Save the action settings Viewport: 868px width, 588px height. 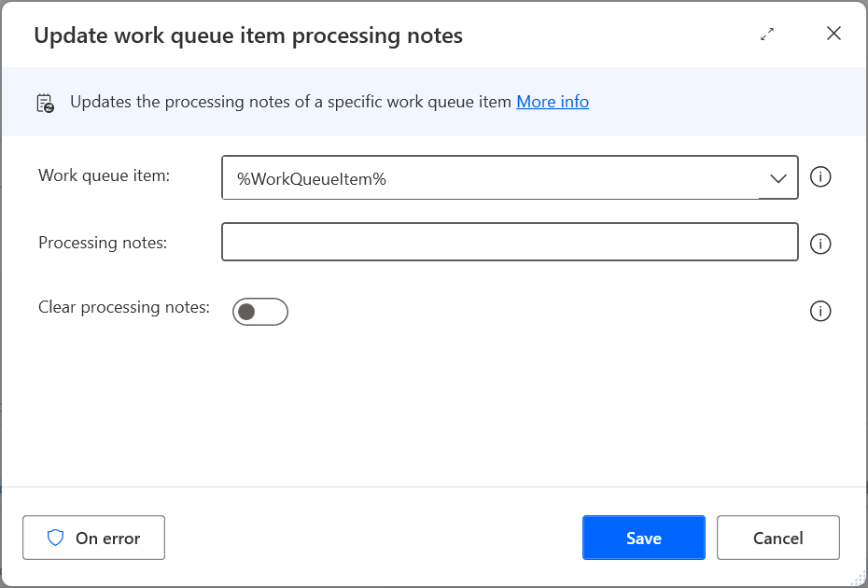pos(643,538)
